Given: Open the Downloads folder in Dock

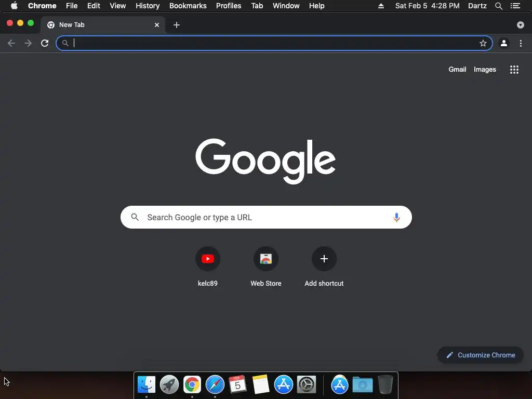Looking at the screenshot, I should coord(362,385).
